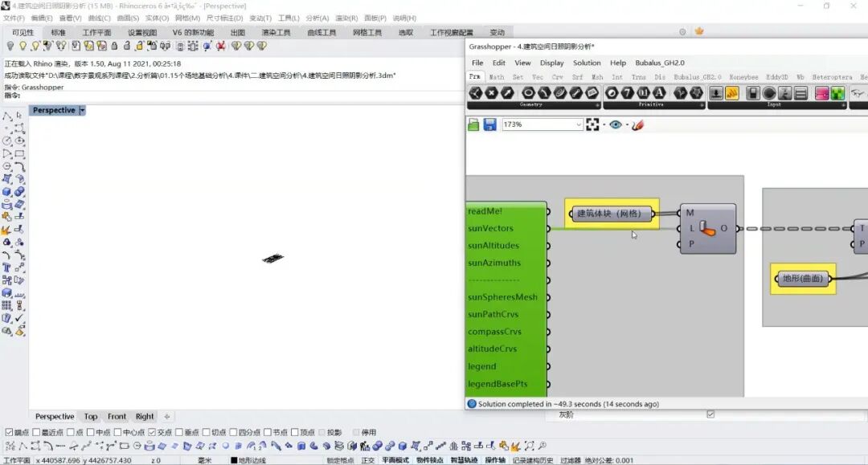Click the Zoom Extents icon in Grasshopper canvas toolbar
The width and height of the screenshot is (868, 465).
click(x=592, y=125)
